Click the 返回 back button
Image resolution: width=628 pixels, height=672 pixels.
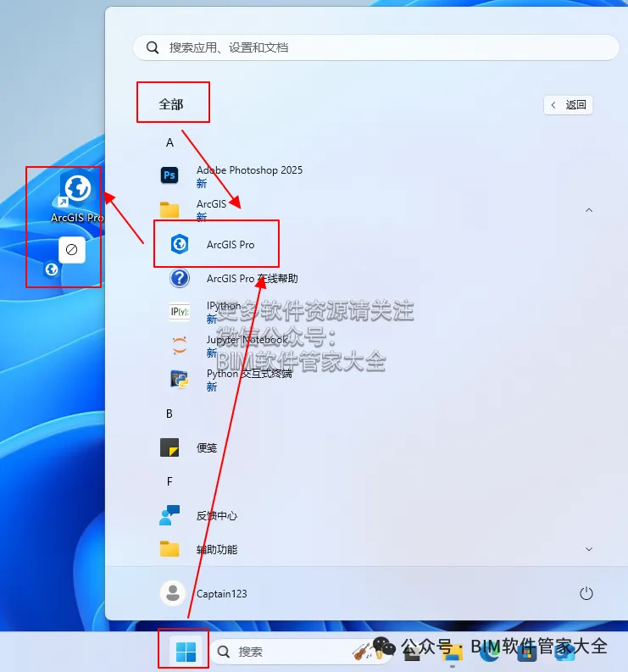point(569,105)
